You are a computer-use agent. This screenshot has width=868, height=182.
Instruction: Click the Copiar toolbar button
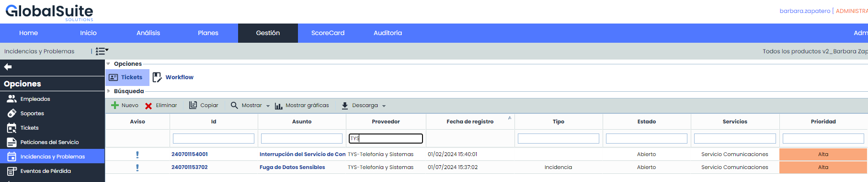point(204,105)
